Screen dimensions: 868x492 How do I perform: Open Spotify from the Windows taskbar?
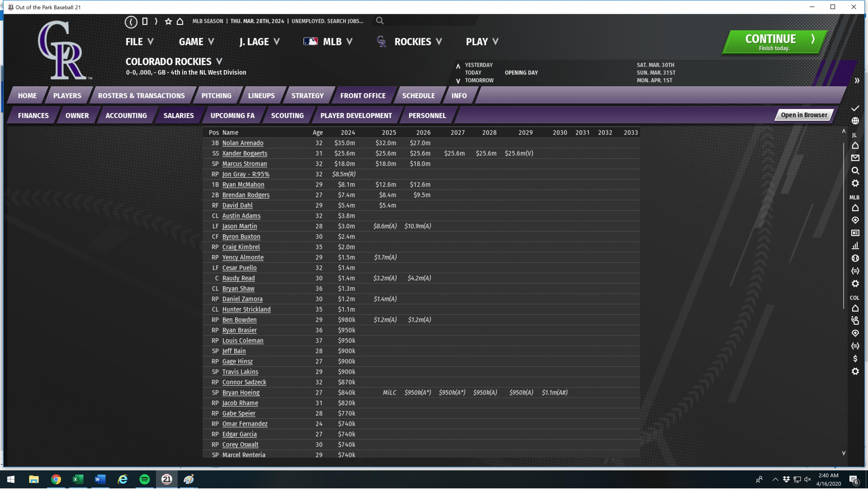tap(145, 479)
